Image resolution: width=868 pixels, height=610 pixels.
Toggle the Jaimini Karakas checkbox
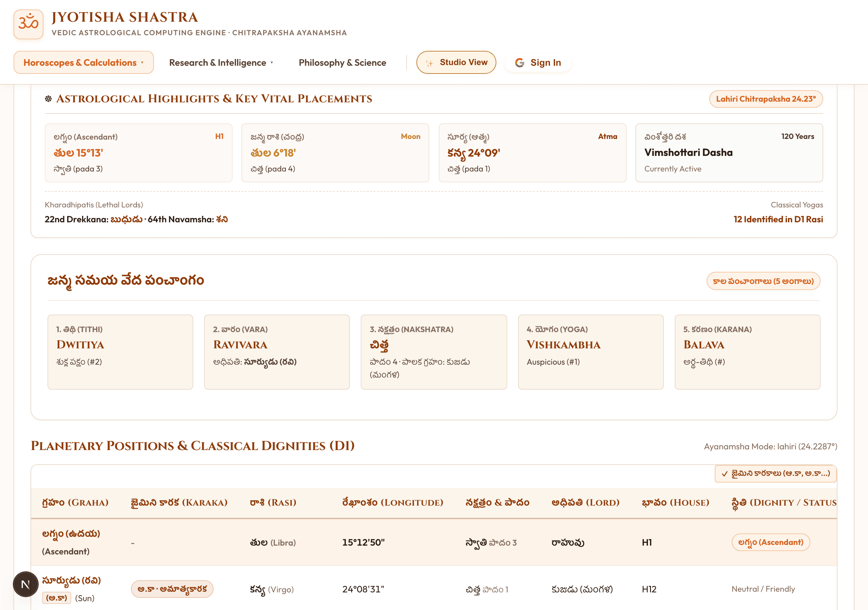pos(724,473)
